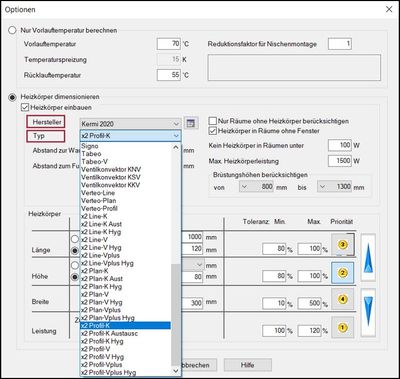The width and height of the screenshot is (400, 379).
Task: Select x2 Line-Vplus type
Action: (125, 255)
